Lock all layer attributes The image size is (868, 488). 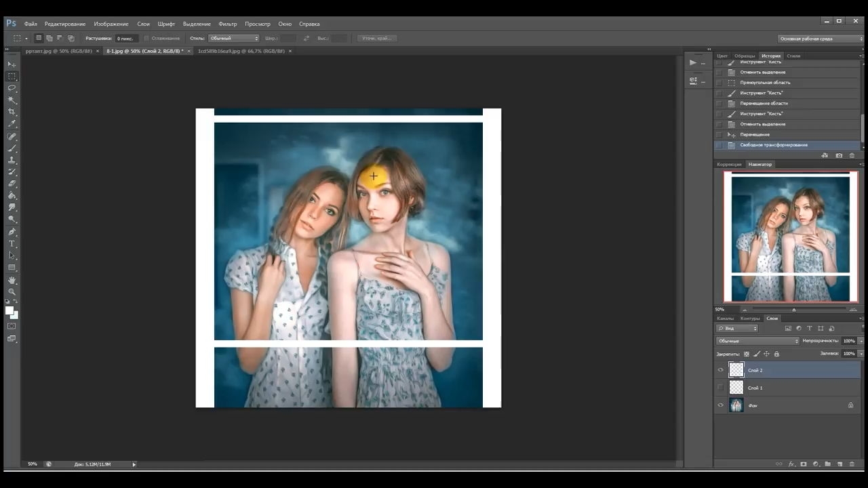pyautogui.click(x=776, y=354)
